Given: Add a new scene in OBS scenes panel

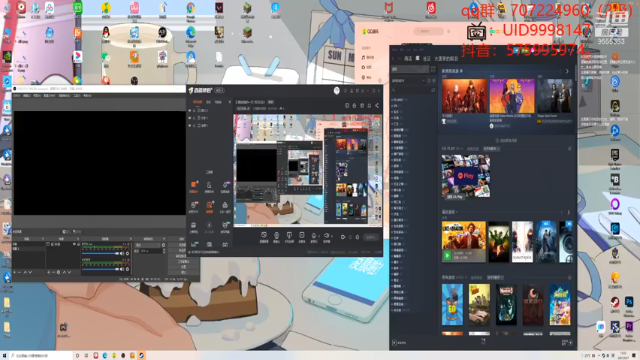Looking at the screenshot, I should click(x=15, y=272).
